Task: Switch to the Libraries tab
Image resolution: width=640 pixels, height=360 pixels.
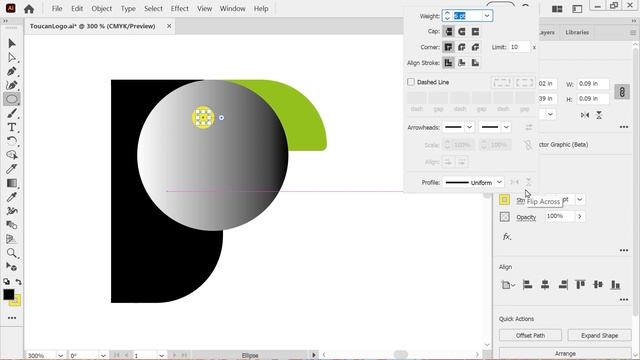Action: tap(577, 32)
